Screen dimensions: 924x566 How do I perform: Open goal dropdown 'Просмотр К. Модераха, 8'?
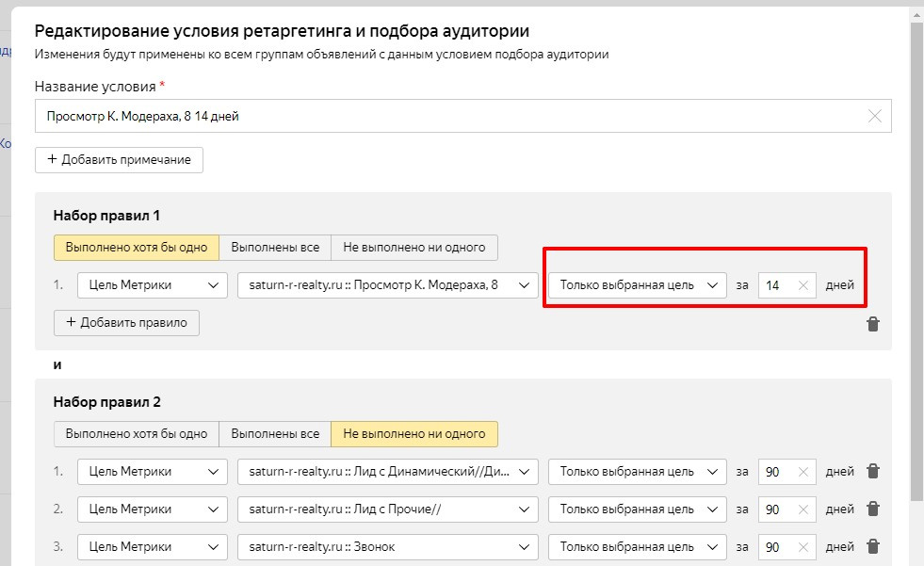click(388, 285)
